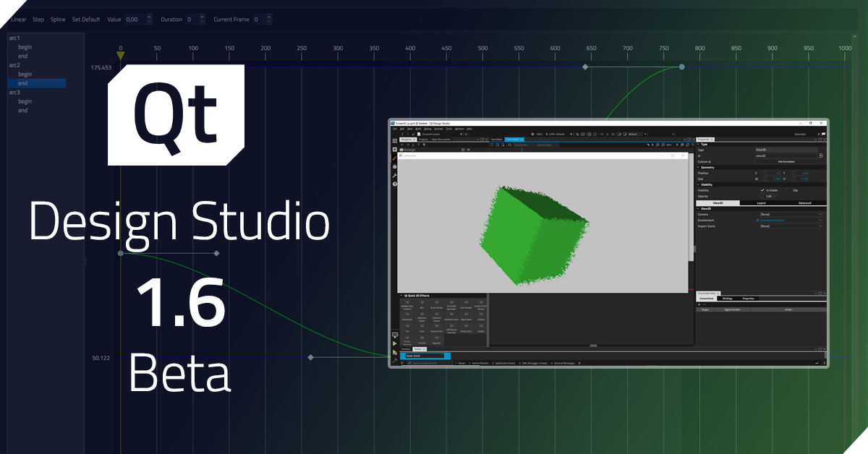Click the Debug run icon in the left sidebar
The image size is (868, 454).
click(395, 352)
